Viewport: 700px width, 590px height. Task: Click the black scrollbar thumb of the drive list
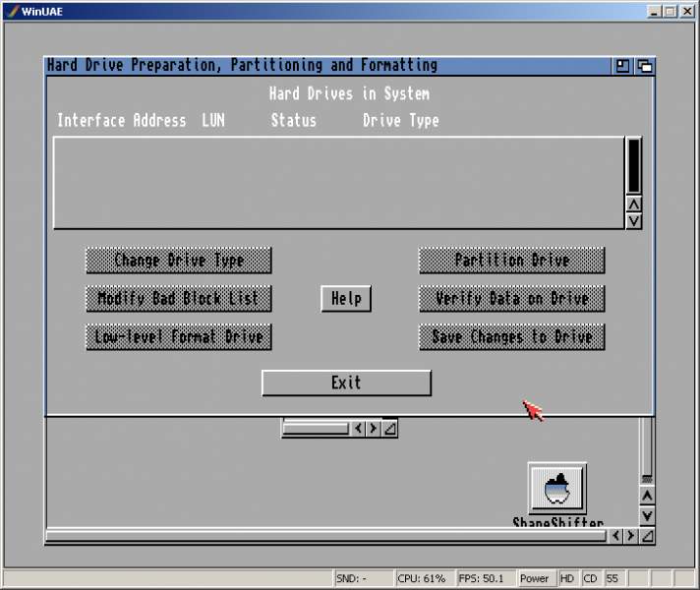(634, 165)
